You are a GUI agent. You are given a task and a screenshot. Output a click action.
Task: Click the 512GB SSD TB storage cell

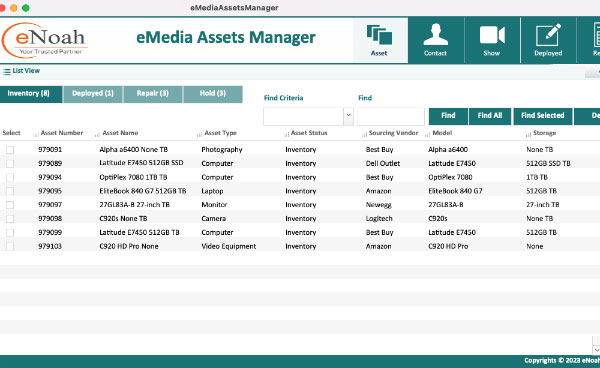548,163
